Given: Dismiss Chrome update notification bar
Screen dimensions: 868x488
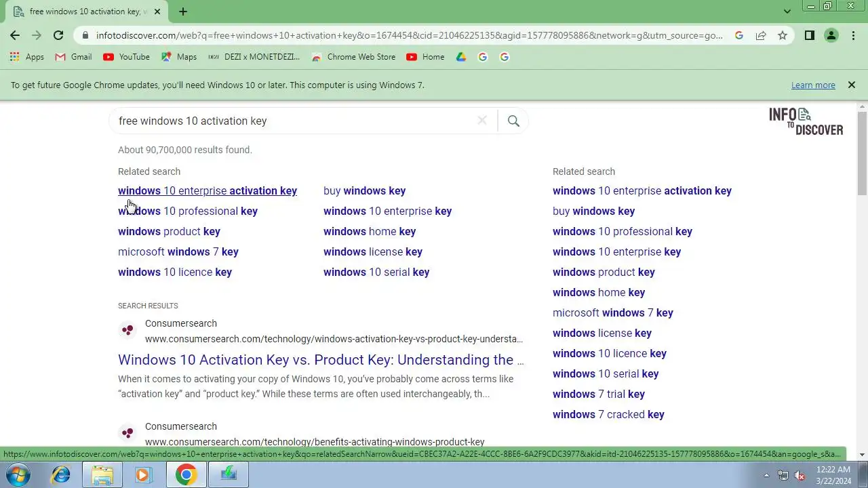Looking at the screenshot, I should click(852, 85).
